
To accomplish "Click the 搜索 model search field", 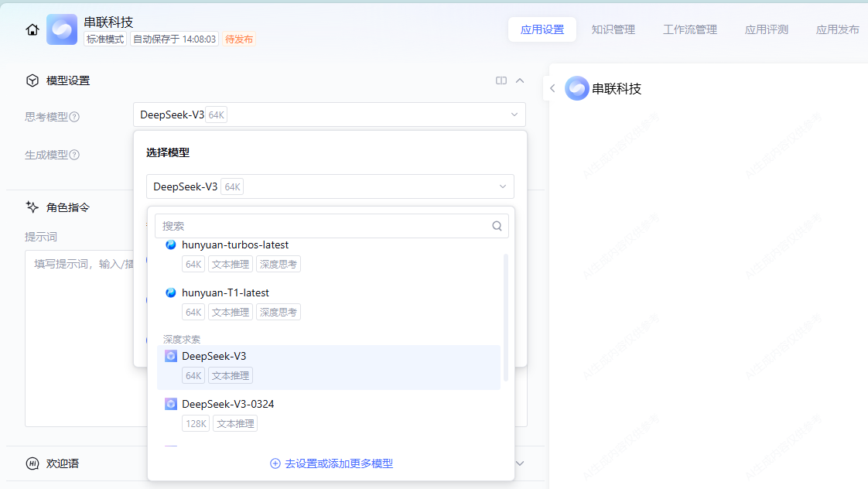I will click(325, 226).
